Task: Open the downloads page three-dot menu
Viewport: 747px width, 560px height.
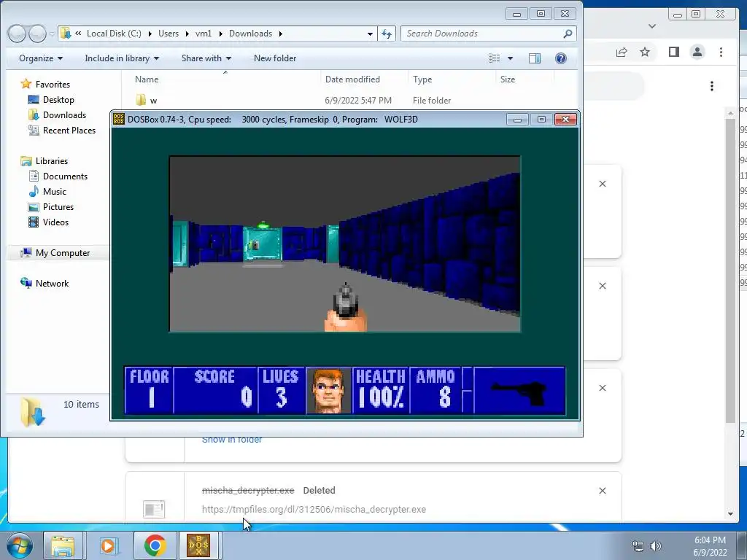Action: point(712,86)
